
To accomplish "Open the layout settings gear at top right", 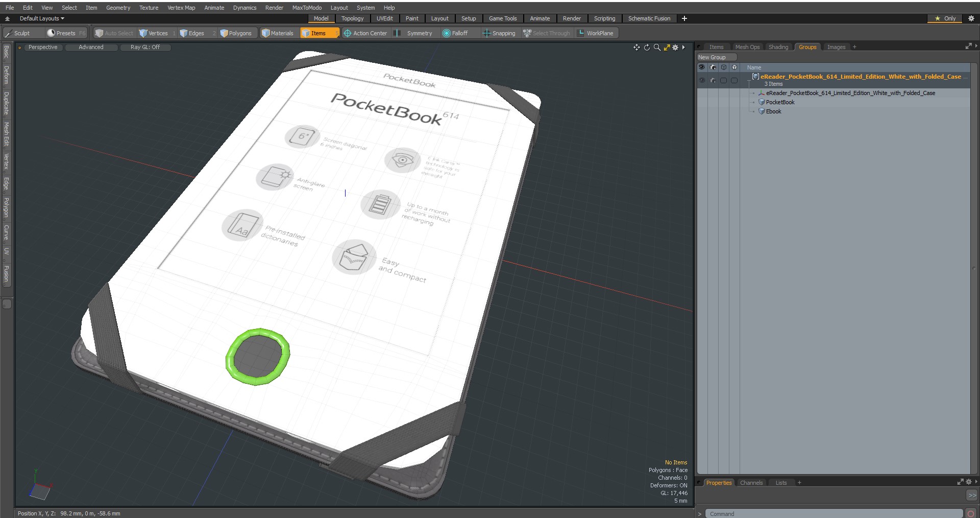I will click(x=971, y=18).
